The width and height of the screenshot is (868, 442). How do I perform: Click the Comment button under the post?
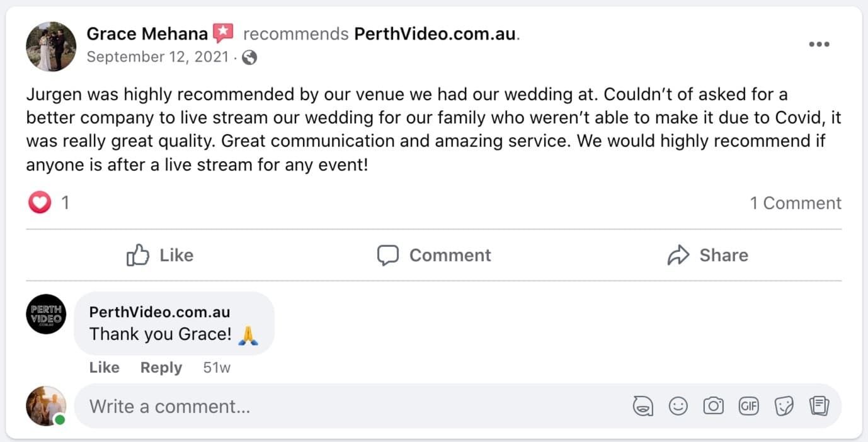(x=434, y=255)
